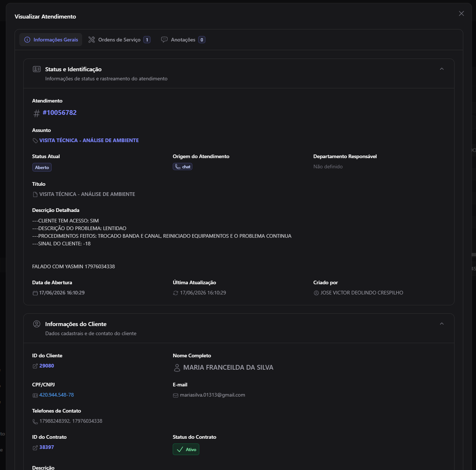Click the external link icon beside client ID 29080

(35, 366)
